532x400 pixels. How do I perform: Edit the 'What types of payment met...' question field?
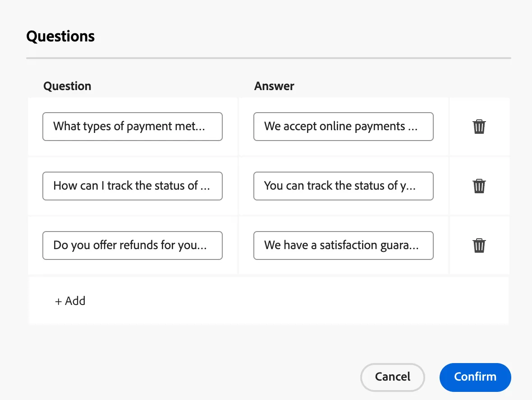pyautogui.click(x=132, y=127)
